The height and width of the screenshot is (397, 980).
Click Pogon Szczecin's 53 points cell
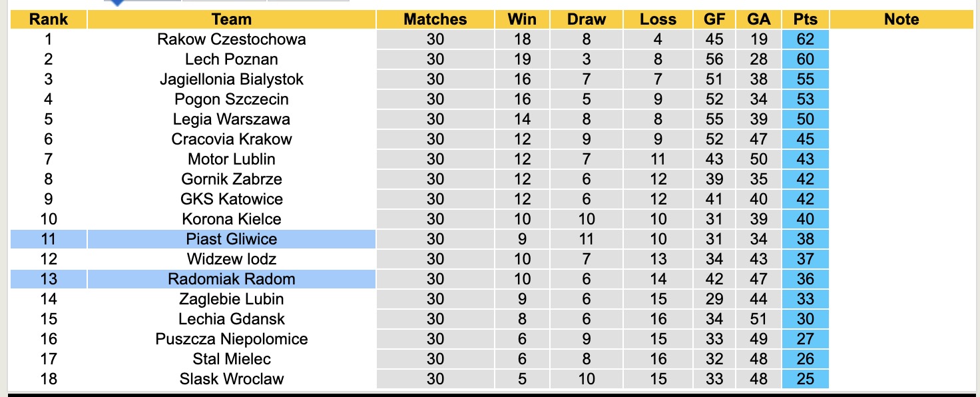805,99
